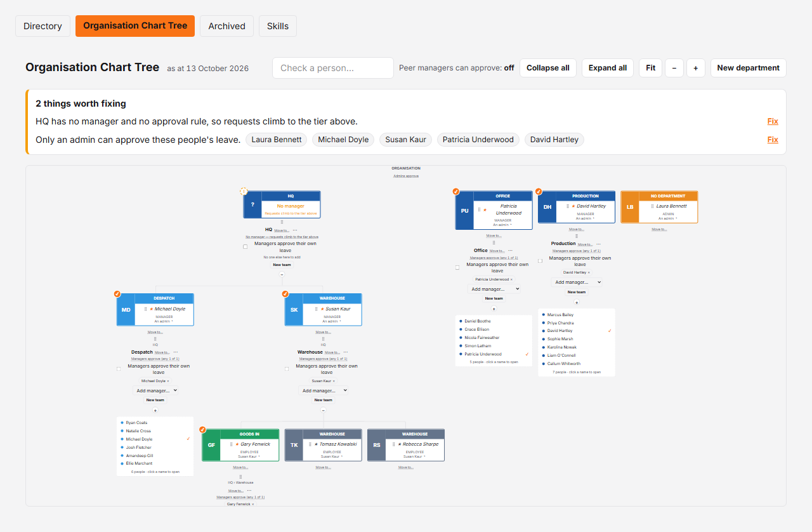Image resolution: width=812 pixels, height=532 pixels.
Task: Open Marcus Bailey in the Production people list
Action: coord(560,315)
